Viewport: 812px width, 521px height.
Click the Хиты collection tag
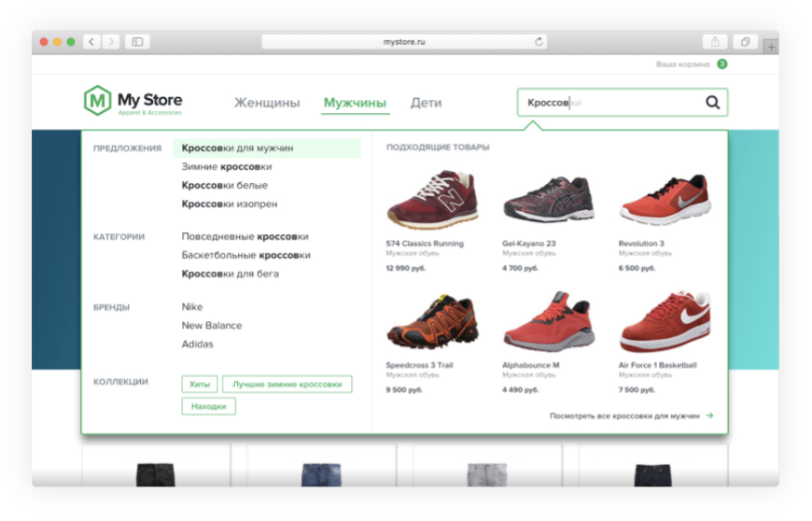tap(200, 384)
